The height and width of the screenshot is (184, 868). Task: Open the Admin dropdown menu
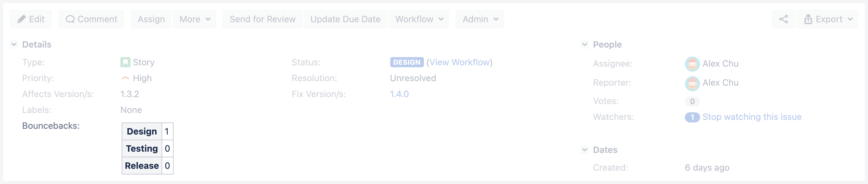pyautogui.click(x=480, y=19)
